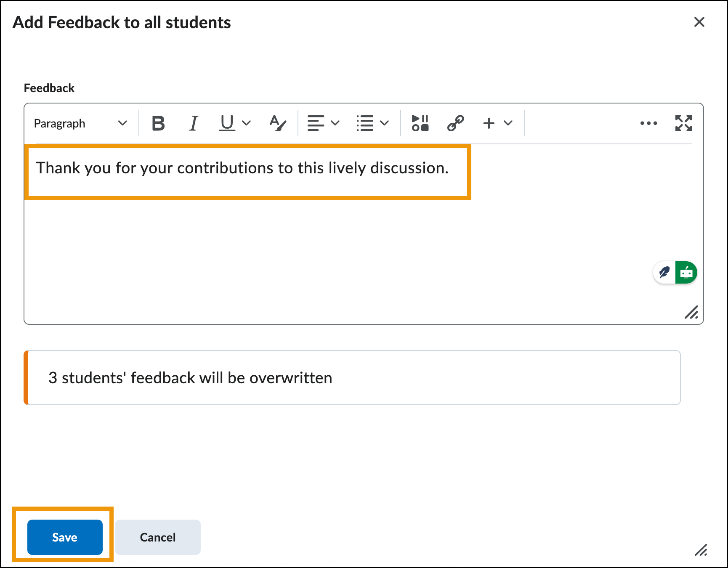Image resolution: width=728 pixels, height=568 pixels.
Task: Expand the alignment options arrow
Action: coord(335,123)
